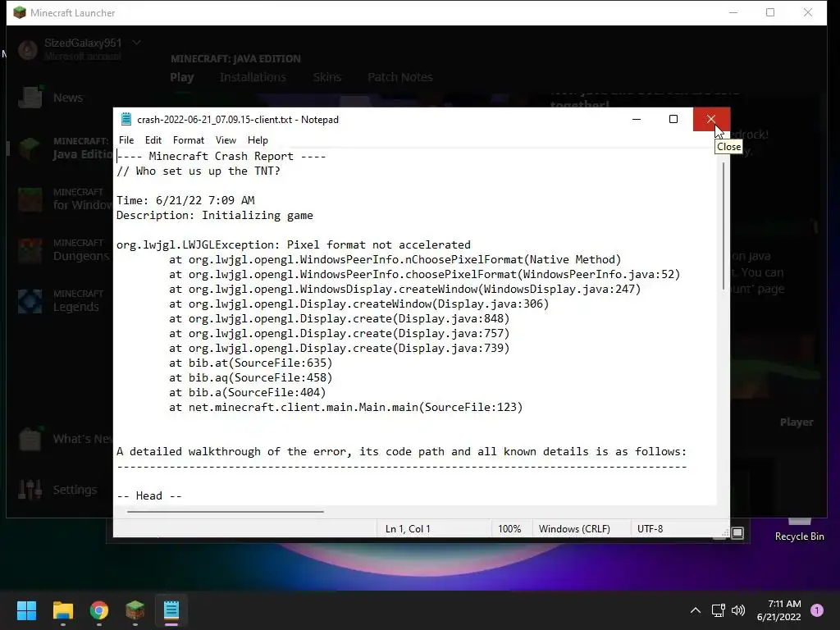This screenshot has width=840, height=630.
Task: Open Settings sliders icon in launcher sidebar
Action: [x=30, y=490]
